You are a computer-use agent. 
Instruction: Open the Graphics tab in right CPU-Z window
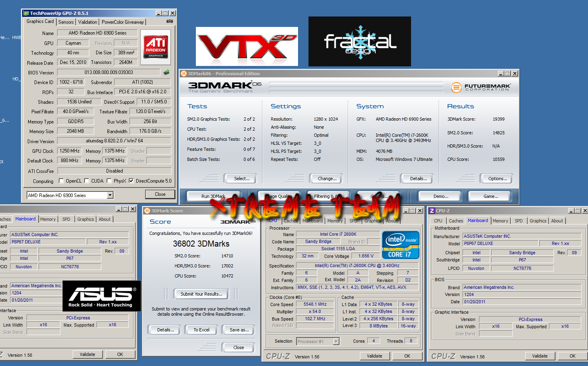pyautogui.click(x=538, y=221)
